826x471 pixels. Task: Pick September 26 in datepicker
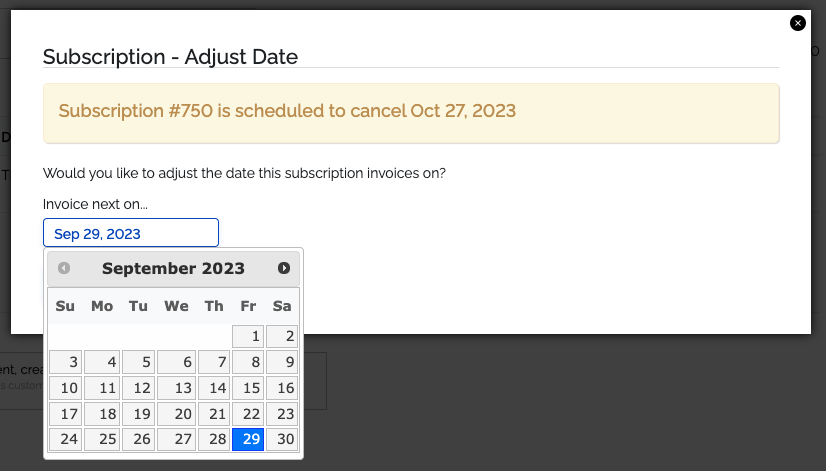(x=139, y=439)
